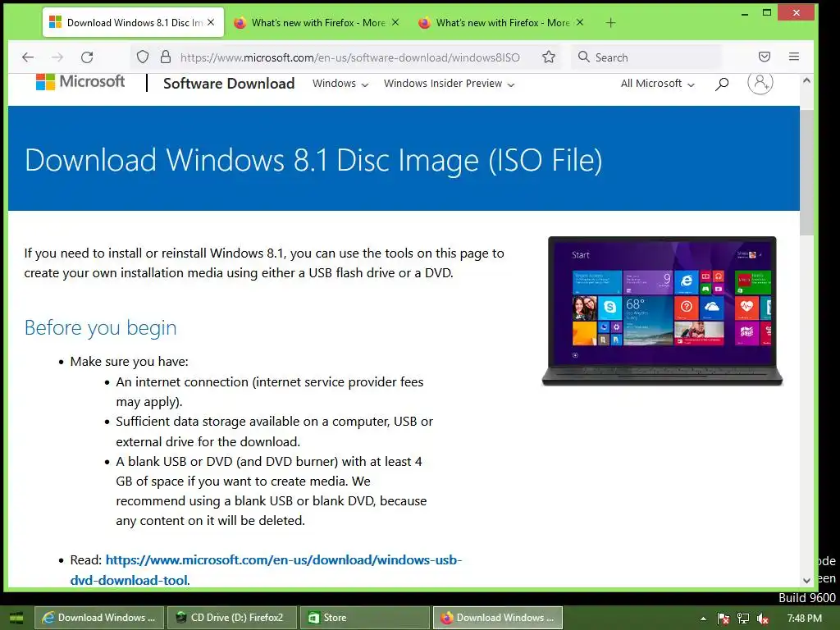Viewport: 840px width, 630px height.
Task: Click the 7:48 PM clock
Action: (x=804, y=619)
